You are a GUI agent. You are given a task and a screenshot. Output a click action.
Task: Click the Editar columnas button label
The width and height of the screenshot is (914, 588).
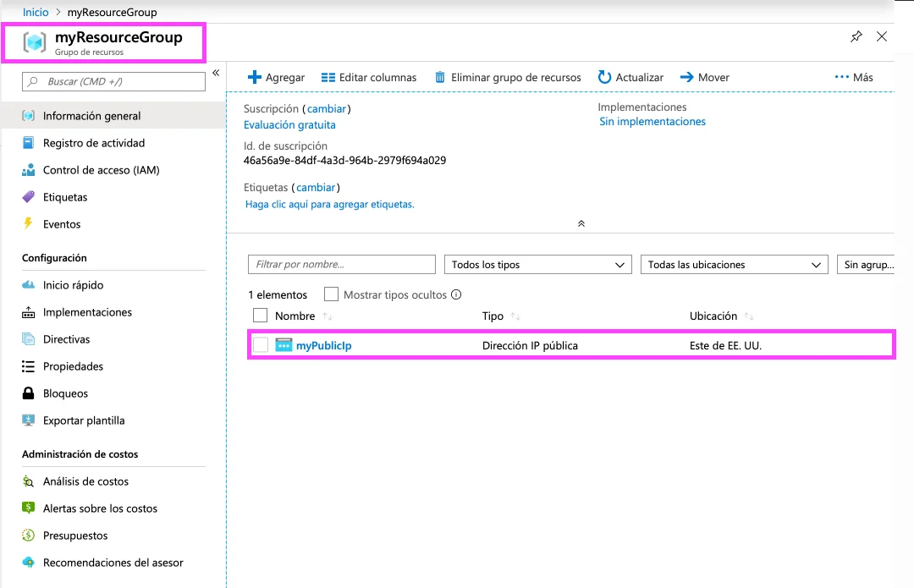coord(377,78)
